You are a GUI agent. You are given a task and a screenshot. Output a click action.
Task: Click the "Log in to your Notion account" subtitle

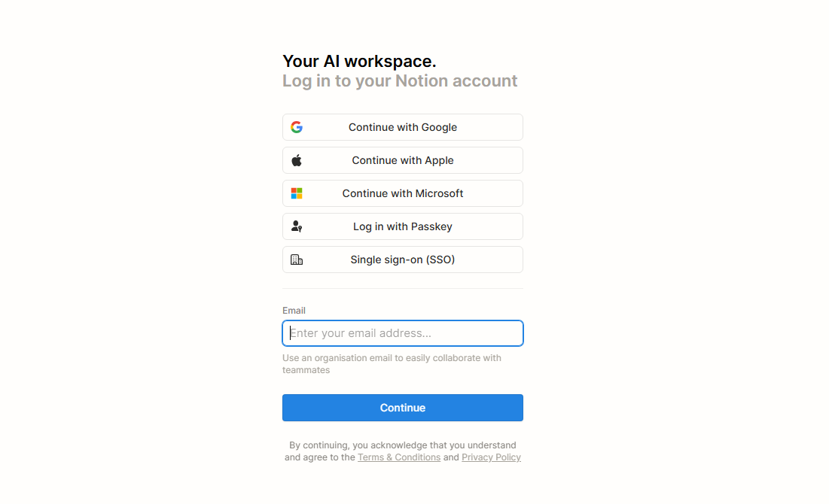click(x=400, y=80)
